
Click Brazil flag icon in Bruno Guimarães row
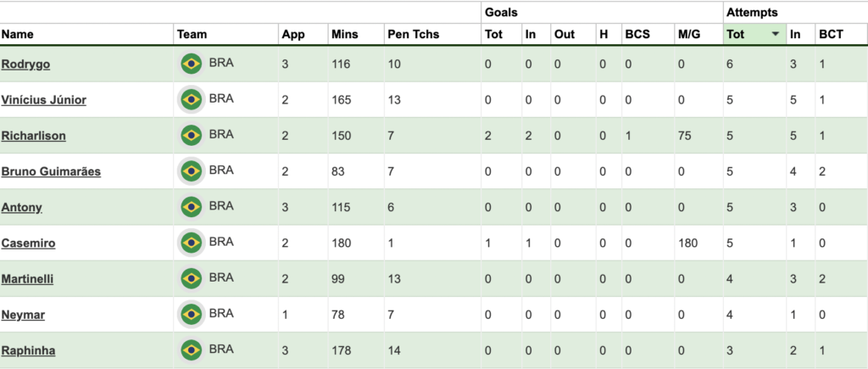click(191, 171)
